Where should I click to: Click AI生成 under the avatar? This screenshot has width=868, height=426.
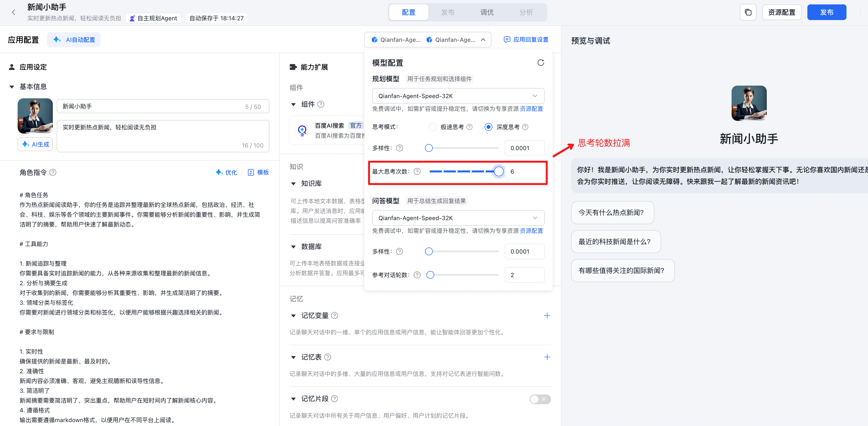pos(35,145)
